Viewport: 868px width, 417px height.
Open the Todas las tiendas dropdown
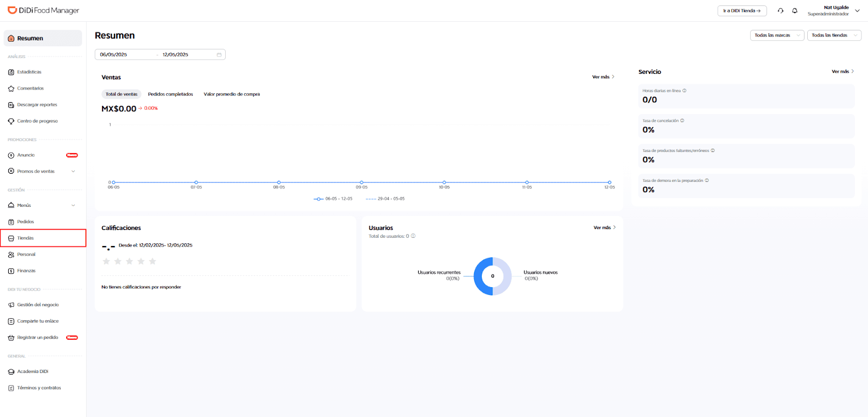[x=834, y=35]
